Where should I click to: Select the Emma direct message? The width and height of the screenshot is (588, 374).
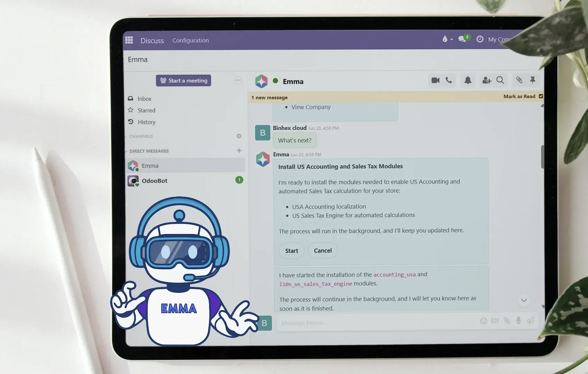point(185,166)
